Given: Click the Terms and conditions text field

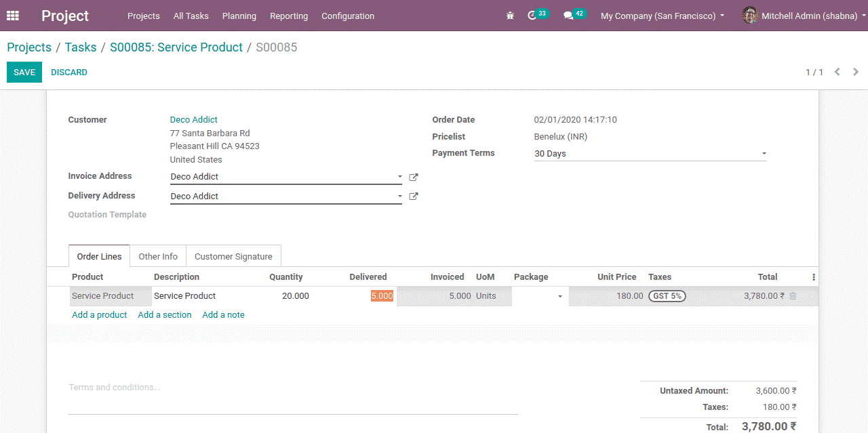Looking at the screenshot, I should [x=293, y=398].
